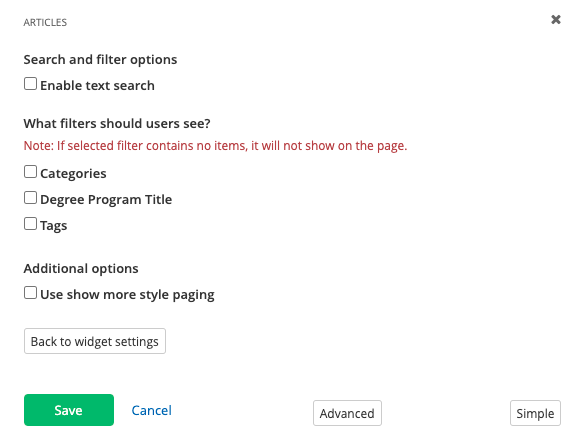Close the Articles dialog with X icon

pos(556,19)
